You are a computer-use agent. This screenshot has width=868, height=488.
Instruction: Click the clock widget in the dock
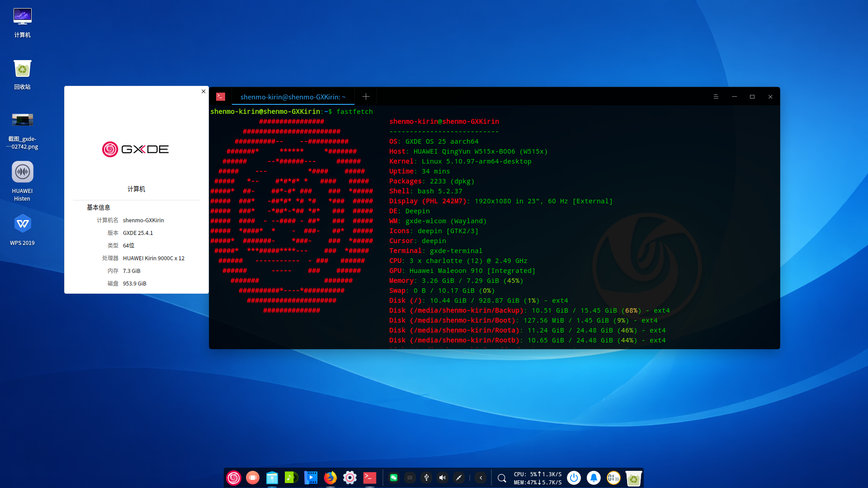613,478
